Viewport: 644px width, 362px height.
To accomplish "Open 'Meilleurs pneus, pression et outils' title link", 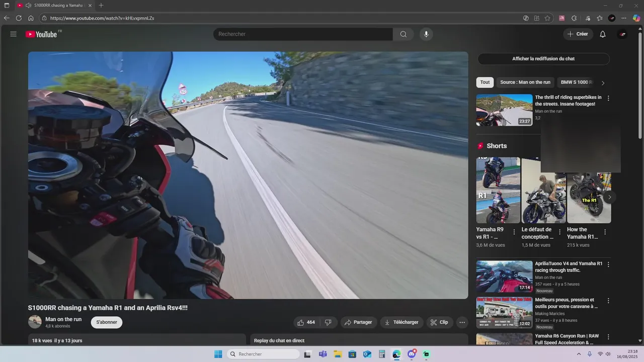I will click(566, 303).
